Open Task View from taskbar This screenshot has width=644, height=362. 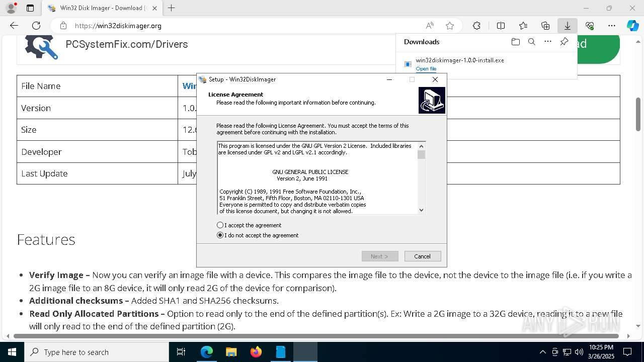coord(181,352)
